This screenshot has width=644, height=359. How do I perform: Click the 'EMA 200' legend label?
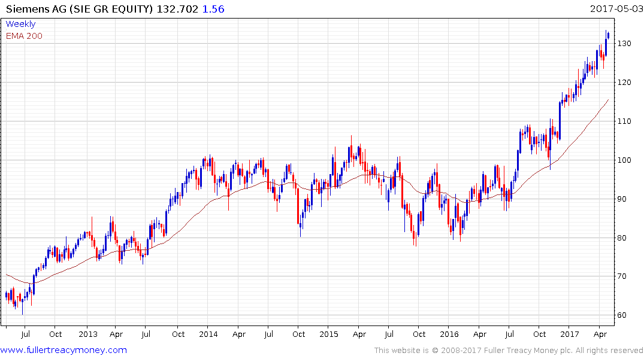click(24, 36)
